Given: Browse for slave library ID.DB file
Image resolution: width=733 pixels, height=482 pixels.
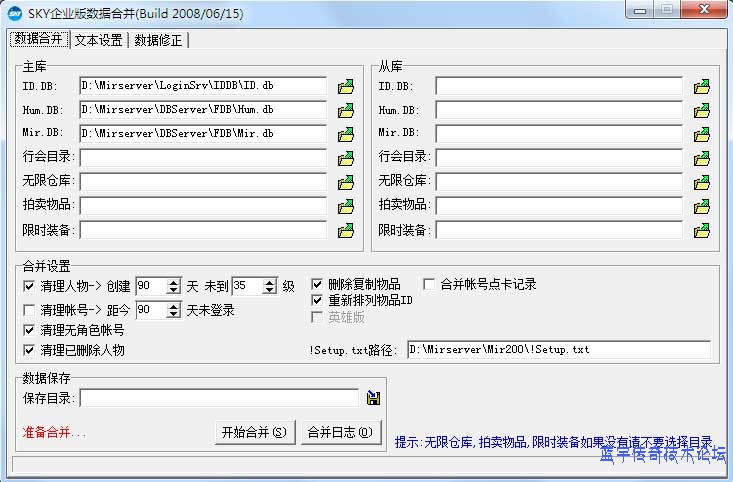Looking at the screenshot, I should click(x=702, y=86).
